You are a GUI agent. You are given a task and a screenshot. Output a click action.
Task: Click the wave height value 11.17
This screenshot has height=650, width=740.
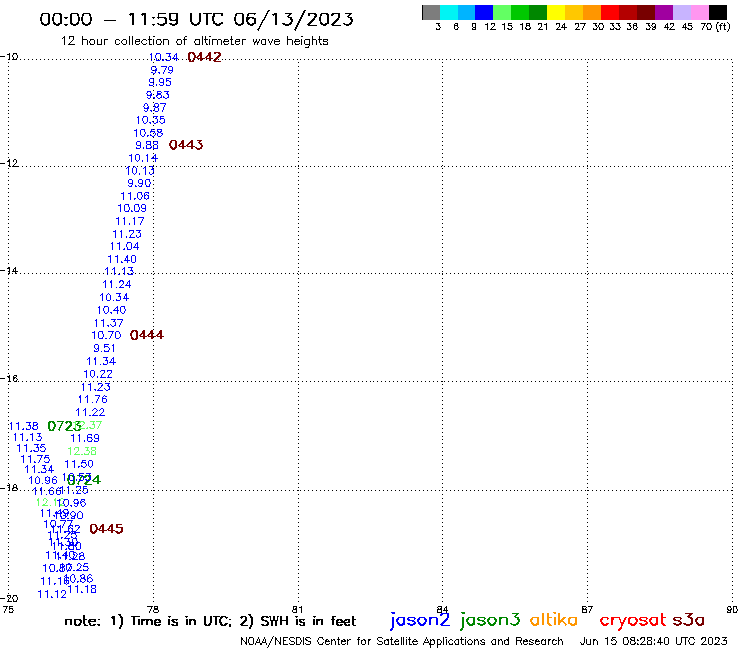pyautogui.click(x=130, y=221)
